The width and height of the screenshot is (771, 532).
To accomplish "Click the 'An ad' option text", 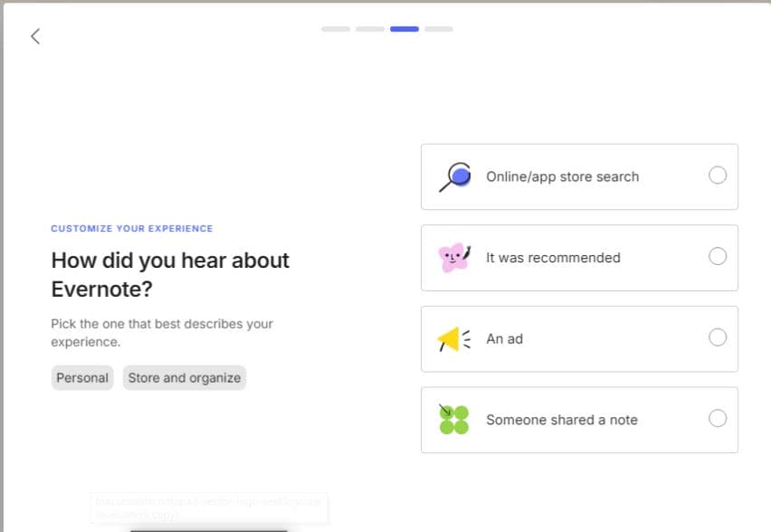I will [504, 338].
